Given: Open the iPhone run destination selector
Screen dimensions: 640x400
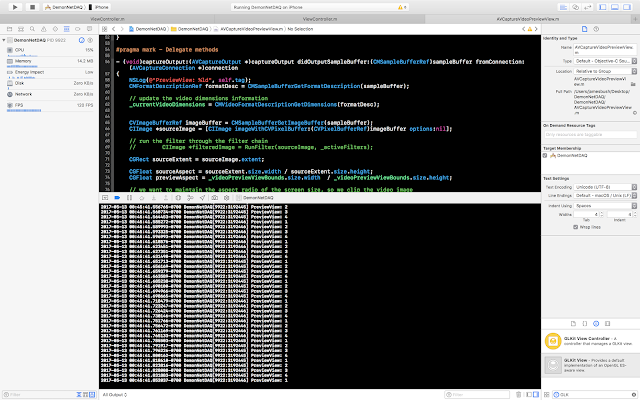Looking at the screenshot, I should [99, 7].
